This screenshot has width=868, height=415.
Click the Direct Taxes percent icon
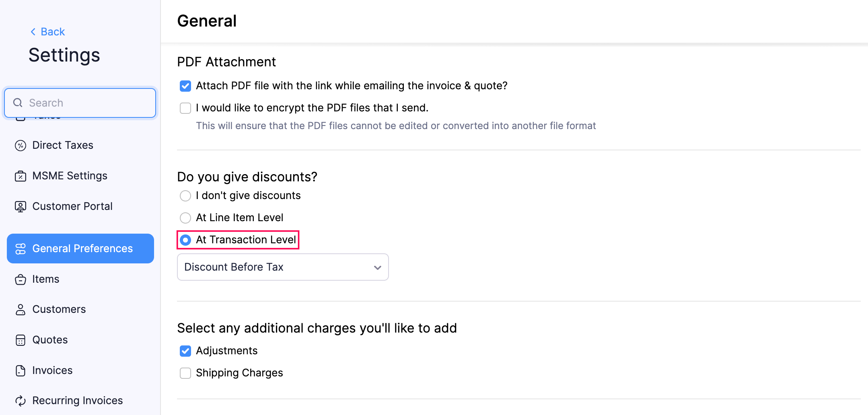21,145
